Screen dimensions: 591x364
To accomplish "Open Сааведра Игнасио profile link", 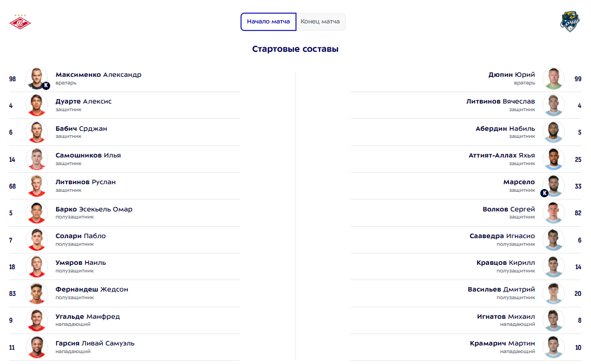I will coord(502,236).
